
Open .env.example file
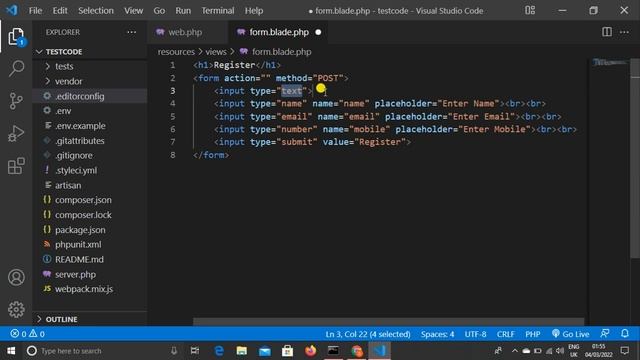coord(90,126)
